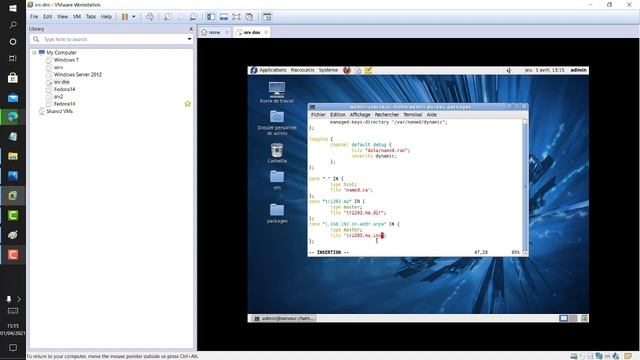Open the terminal Aide menu
This screenshot has height=360, width=640.
(x=431, y=115)
